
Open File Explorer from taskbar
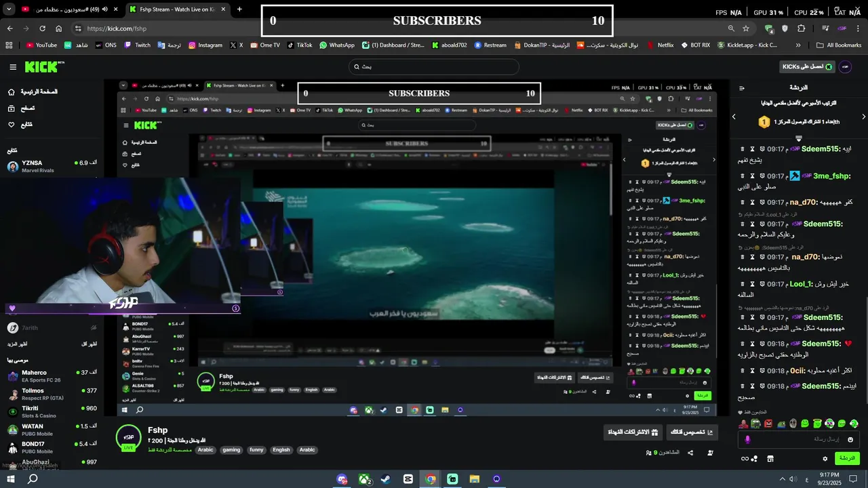[x=475, y=479]
